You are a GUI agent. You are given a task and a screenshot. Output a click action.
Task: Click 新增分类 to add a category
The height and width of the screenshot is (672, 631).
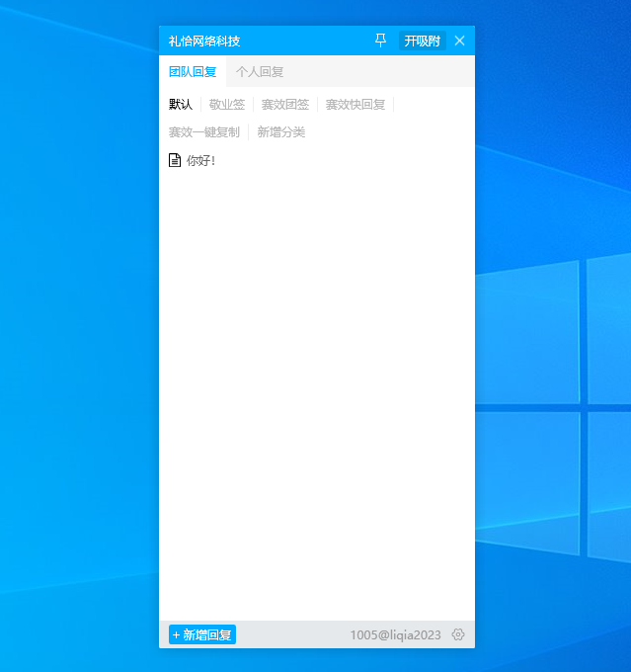click(281, 132)
